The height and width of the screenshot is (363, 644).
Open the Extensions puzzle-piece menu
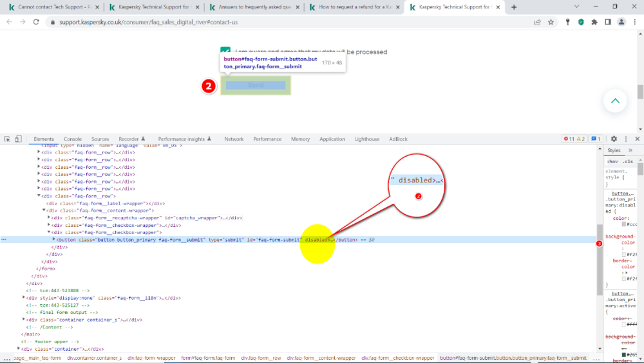coord(594,22)
